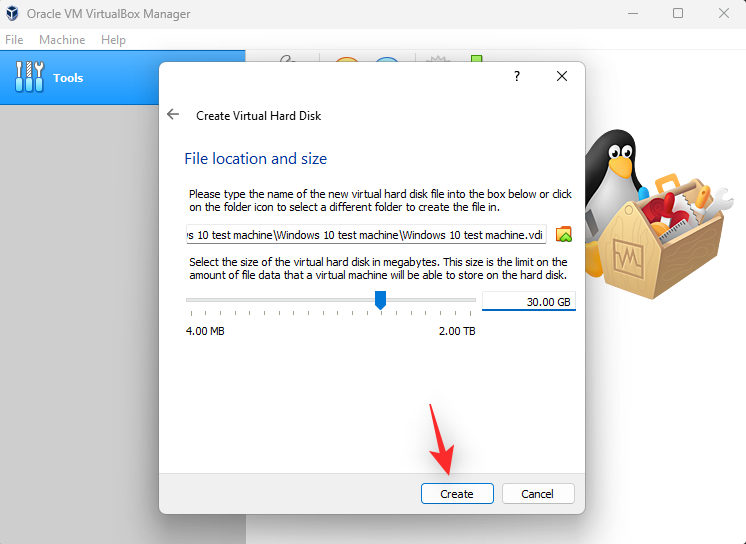Go back using the dialog's left arrow
This screenshot has width=746, height=544.
pyautogui.click(x=173, y=115)
